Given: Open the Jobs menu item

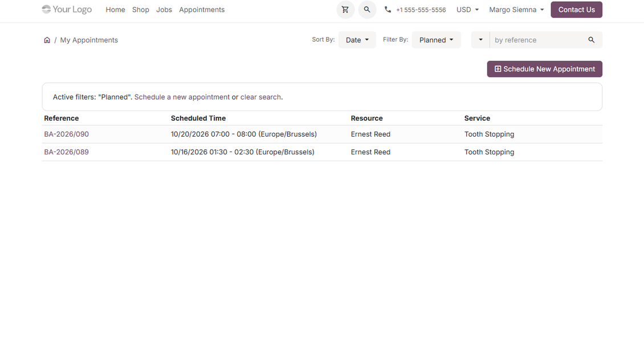Looking at the screenshot, I should point(164,10).
